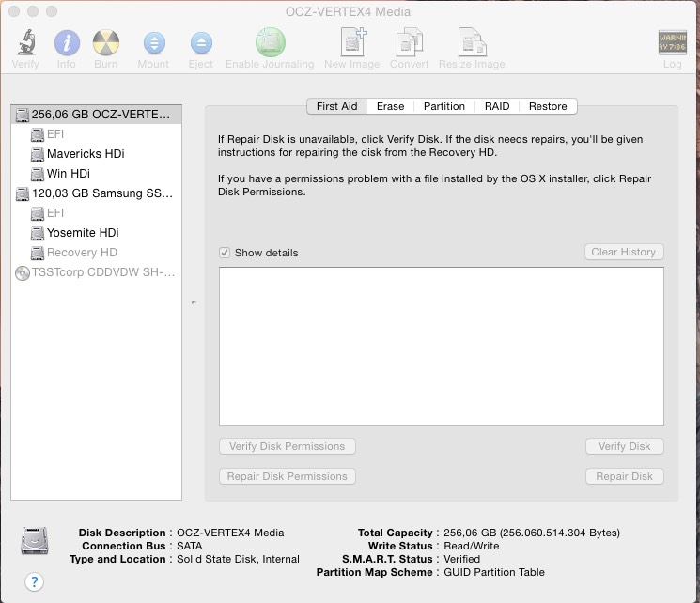
Task: Toggle the Show details checkbox
Action: click(x=225, y=253)
